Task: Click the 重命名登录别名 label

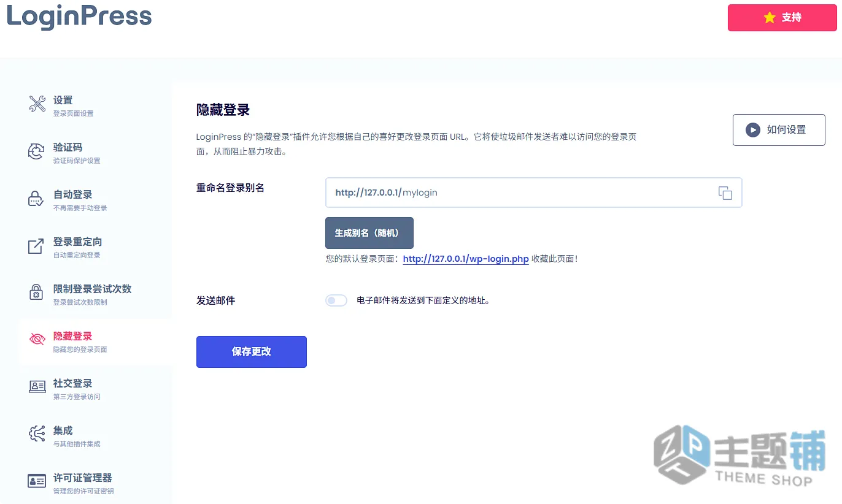Action: (231, 188)
